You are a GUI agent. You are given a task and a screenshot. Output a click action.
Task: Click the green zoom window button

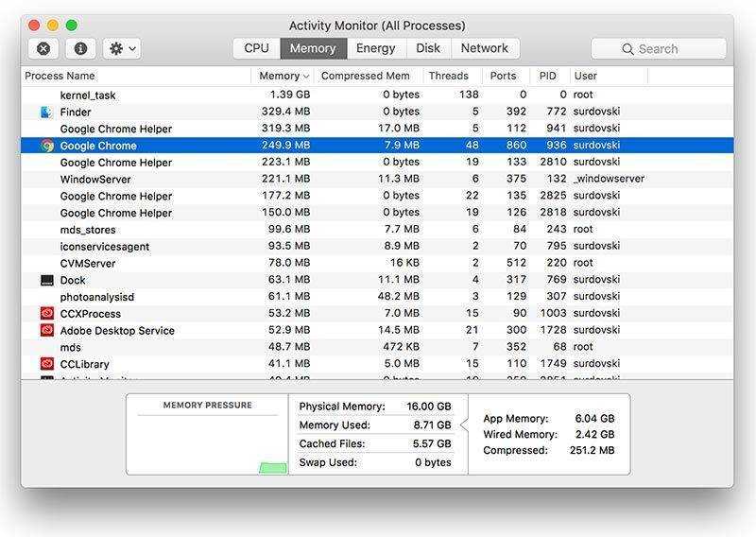pyautogui.click(x=72, y=26)
